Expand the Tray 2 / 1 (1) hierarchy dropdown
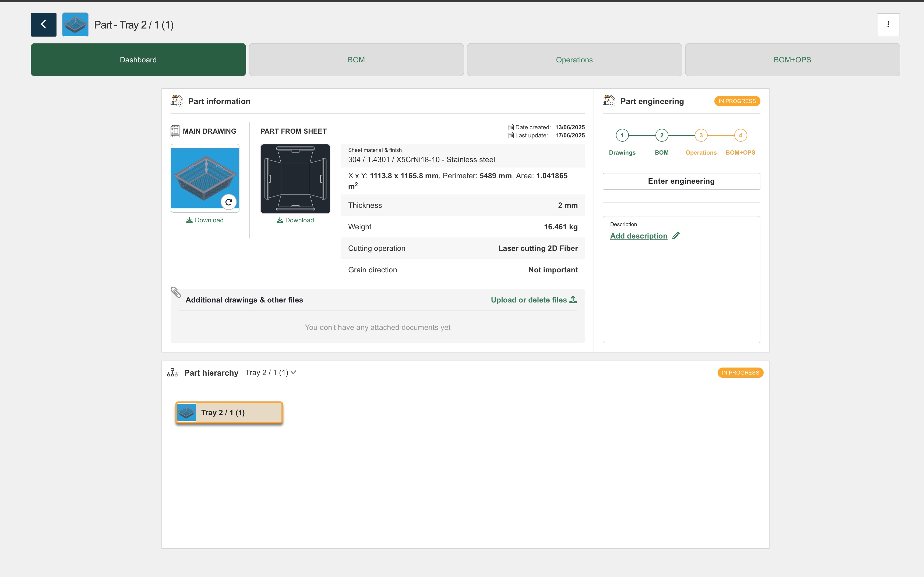This screenshot has width=924, height=577. (x=271, y=373)
